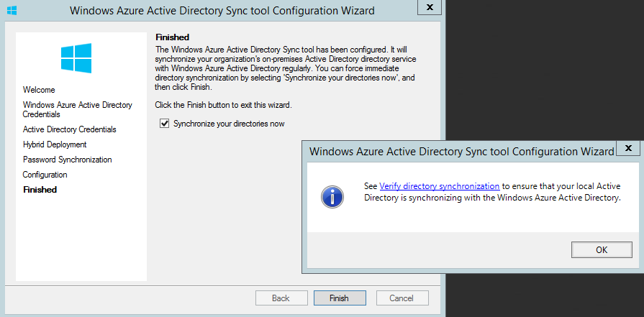This screenshot has height=317, width=644.
Task: Click the Finished heading in main pane
Action: [x=172, y=37]
